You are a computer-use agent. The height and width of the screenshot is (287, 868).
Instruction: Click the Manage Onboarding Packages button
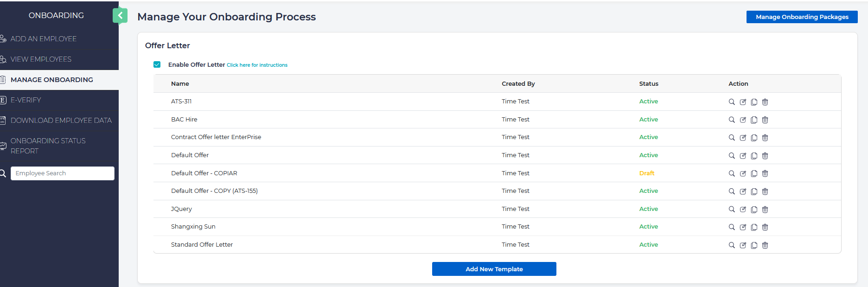click(x=802, y=17)
